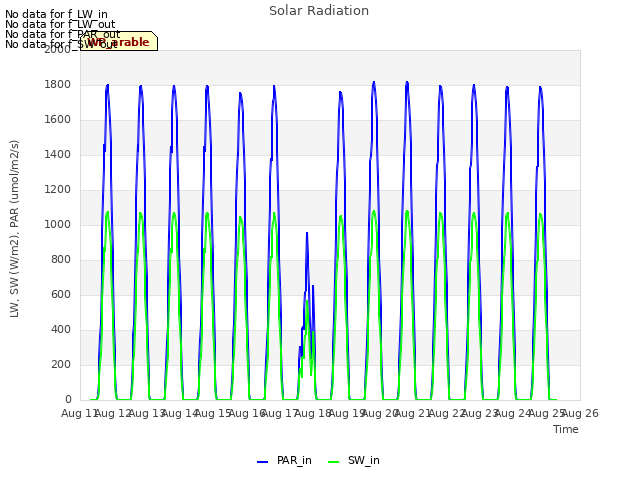
Task: Click the 200 y-axis tick label
Action: pyautogui.click(x=61, y=364)
